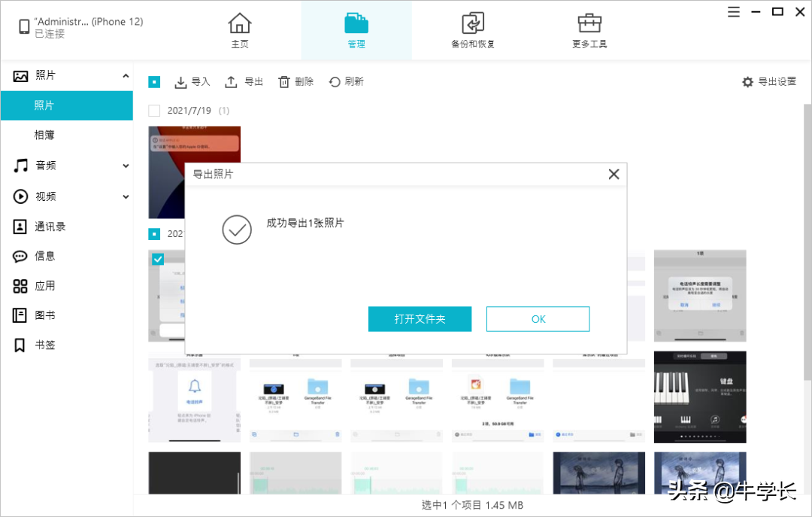Expand the 视频 section chevron
812x517 pixels.
tap(126, 197)
